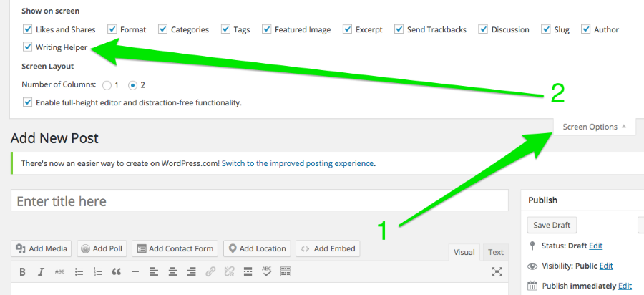Center align text with toolbar icon
Image resolution: width=644 pixels, height=295 pixels.
coord(173,272)
